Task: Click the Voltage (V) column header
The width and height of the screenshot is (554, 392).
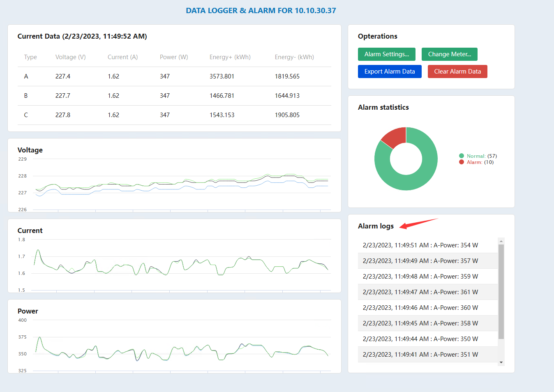Action: coord(70,57)
